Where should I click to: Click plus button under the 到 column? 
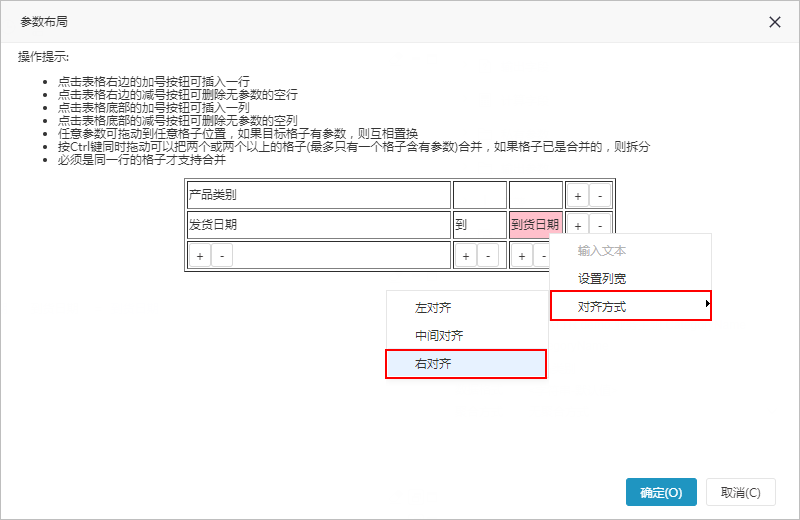466,256
